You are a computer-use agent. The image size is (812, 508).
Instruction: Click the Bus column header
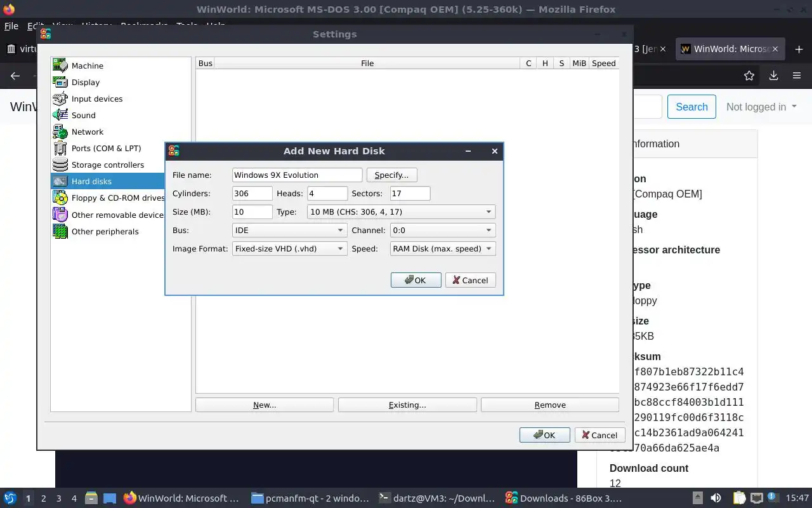pos(206,63)
